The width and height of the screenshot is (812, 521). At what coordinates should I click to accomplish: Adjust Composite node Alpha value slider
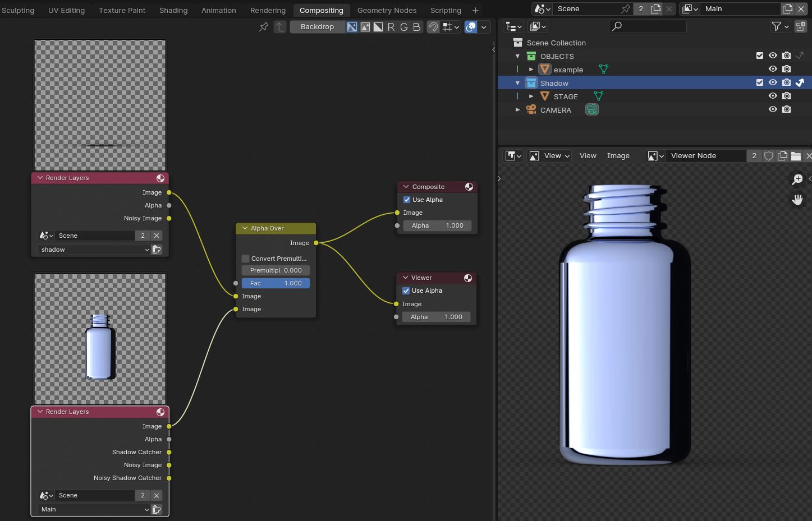coord(437,225)
